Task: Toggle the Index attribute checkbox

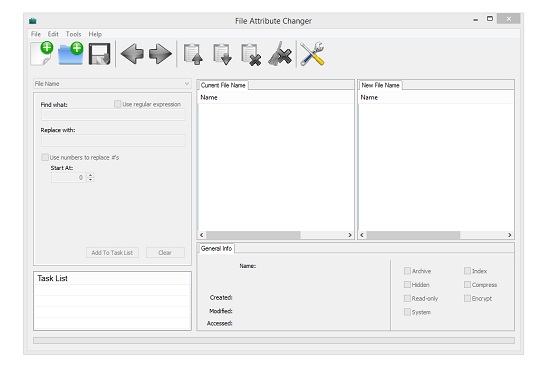Action: click(x=467, y=270)
